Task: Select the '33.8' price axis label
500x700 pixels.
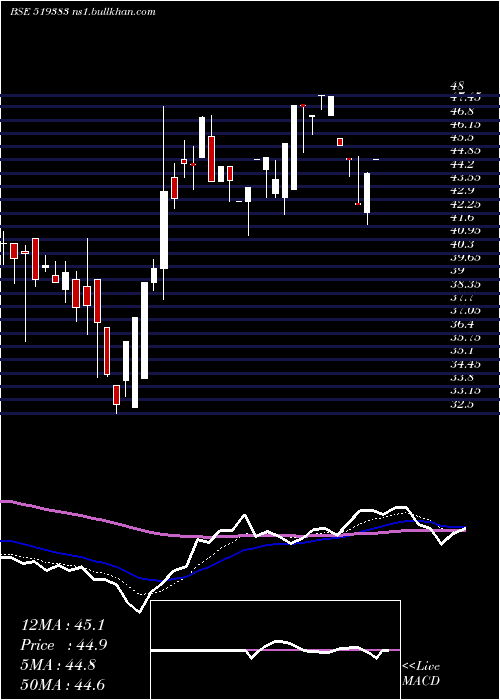Action: pos(462,377)
